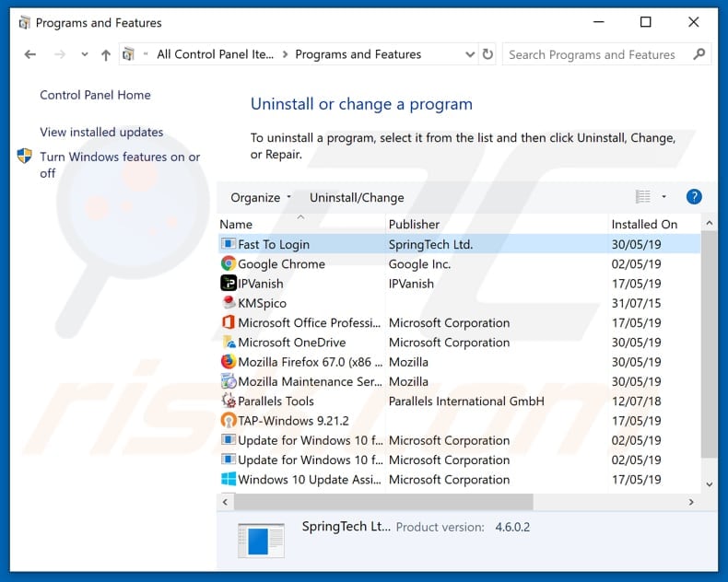
Task: Click the Forward navigation arrow
Action: [x=59, y=54]
